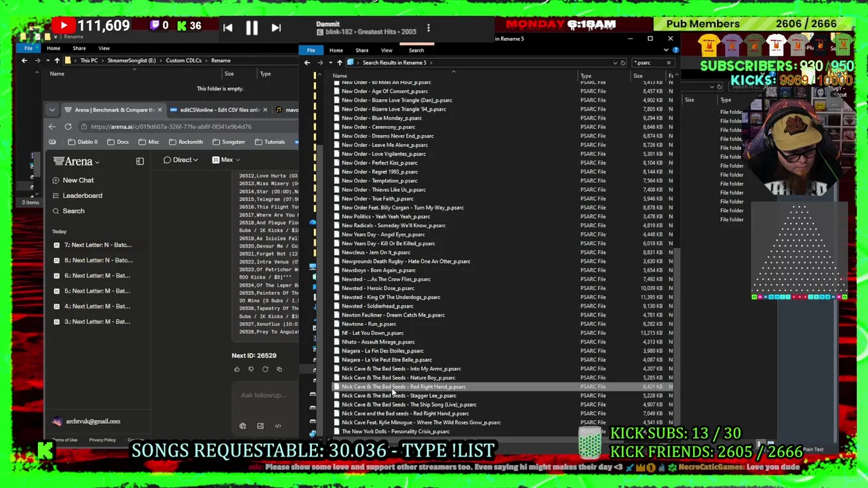The image size is (868, 488).
Task: Sort results by the Type column header
Action: click(x=586, y=76)
